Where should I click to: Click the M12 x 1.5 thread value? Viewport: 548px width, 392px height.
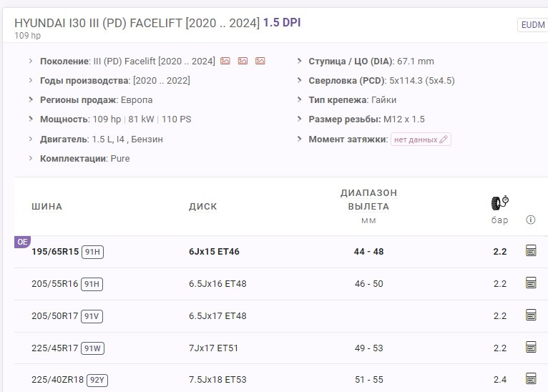[404, 119]
